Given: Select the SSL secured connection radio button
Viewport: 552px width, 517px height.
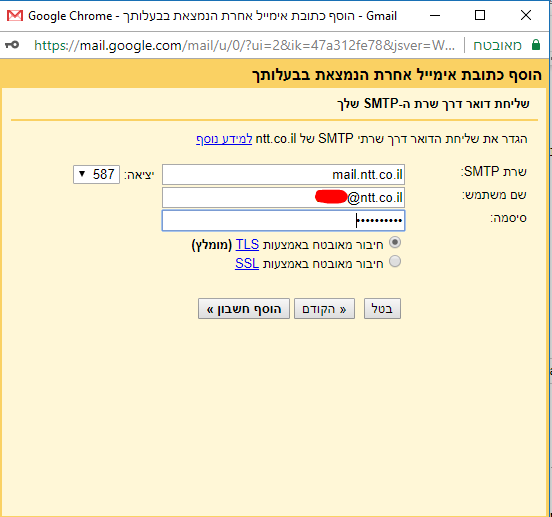Looking at the screenshot, I should click(x=395, y=261).
